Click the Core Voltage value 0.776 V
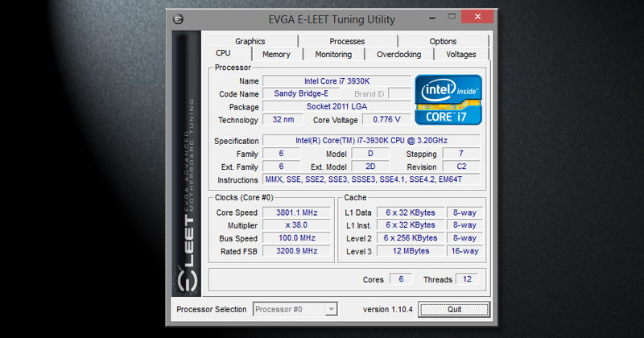The height and width of the screenshot is (338, 644). pyautogui.click(x=386, y=120)
